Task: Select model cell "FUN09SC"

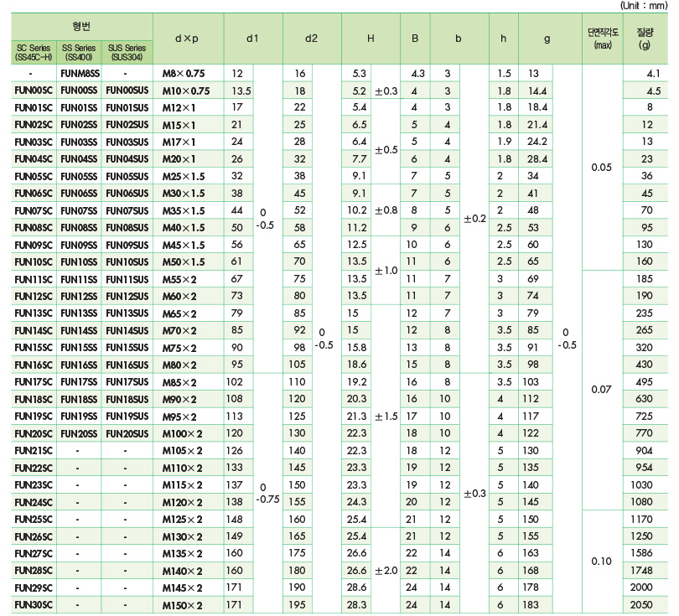Action: [34, 245]
